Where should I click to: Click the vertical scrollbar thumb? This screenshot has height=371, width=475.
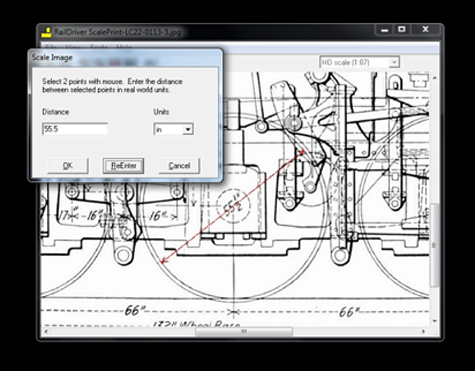(x=434, y=245)
